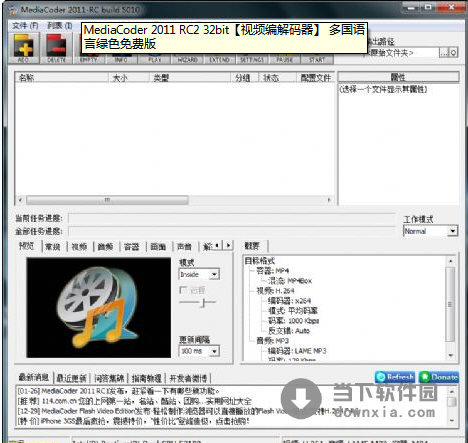Click the news panel down scroll arrow
The height and width of the screenshot is (443, 468).
point(452,420)
